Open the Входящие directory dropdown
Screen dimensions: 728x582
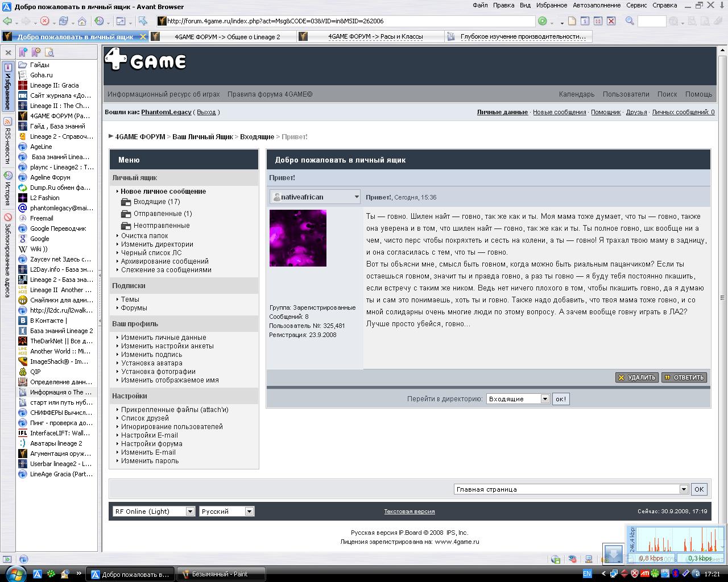pos(544,399)
